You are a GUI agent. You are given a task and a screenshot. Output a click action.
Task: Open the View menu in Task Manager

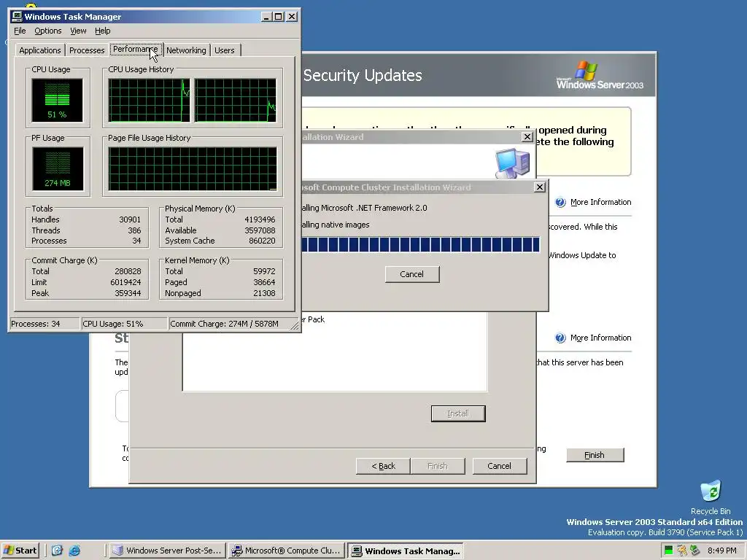click(x=78, y=31)
